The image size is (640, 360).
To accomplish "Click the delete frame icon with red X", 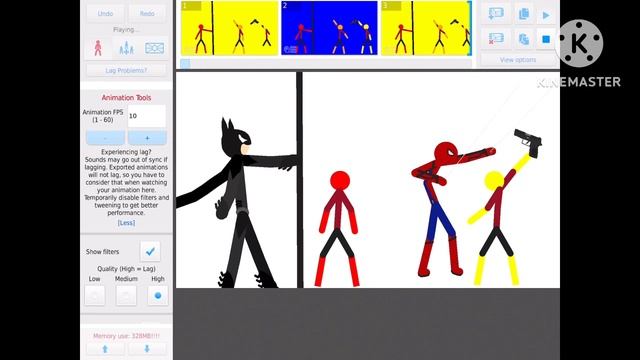I will (x=496, y=39).
